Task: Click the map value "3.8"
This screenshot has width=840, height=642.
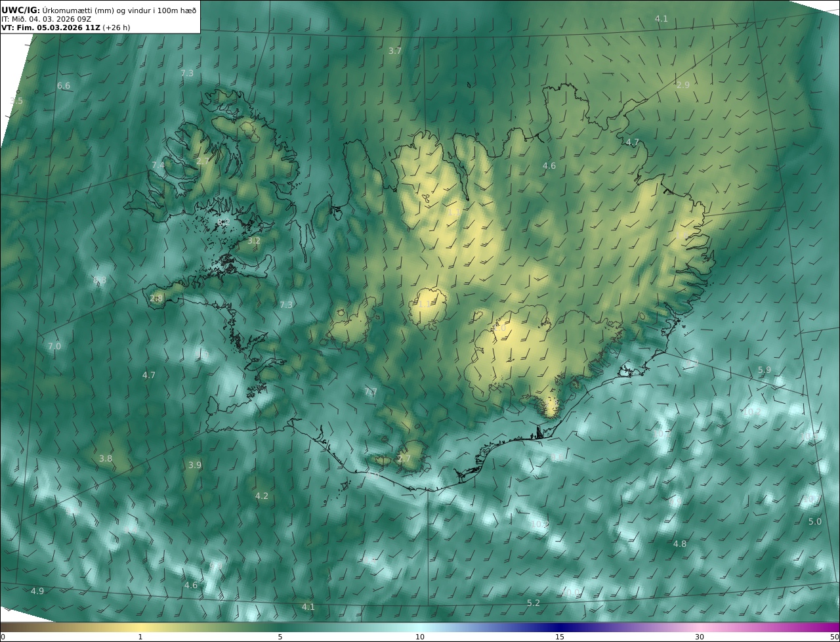Action: tap(105, 459)
